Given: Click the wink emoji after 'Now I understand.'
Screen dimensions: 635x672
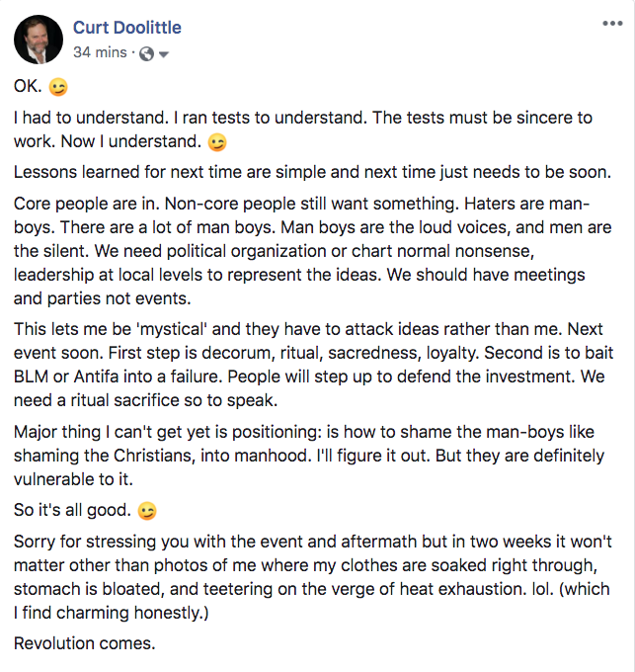Looking at the screenshot, I should (218, 143).
